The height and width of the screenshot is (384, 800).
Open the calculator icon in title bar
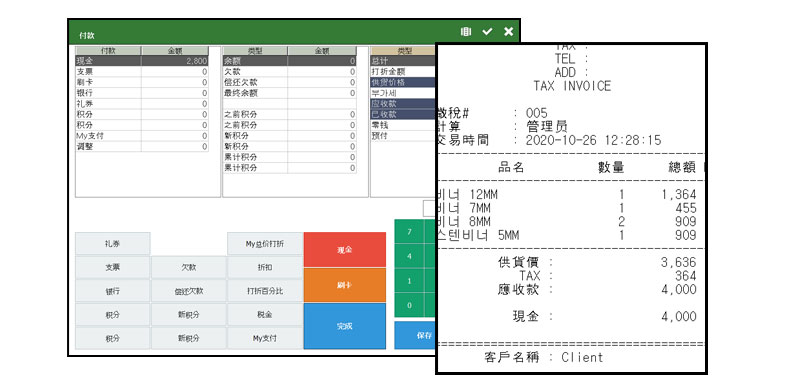[465, 32]
